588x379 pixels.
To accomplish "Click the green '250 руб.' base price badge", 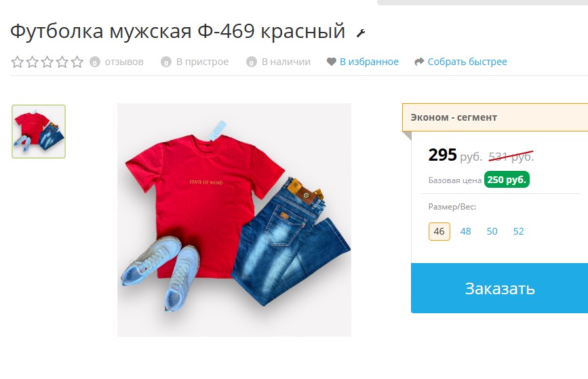I will click(507, 180).
